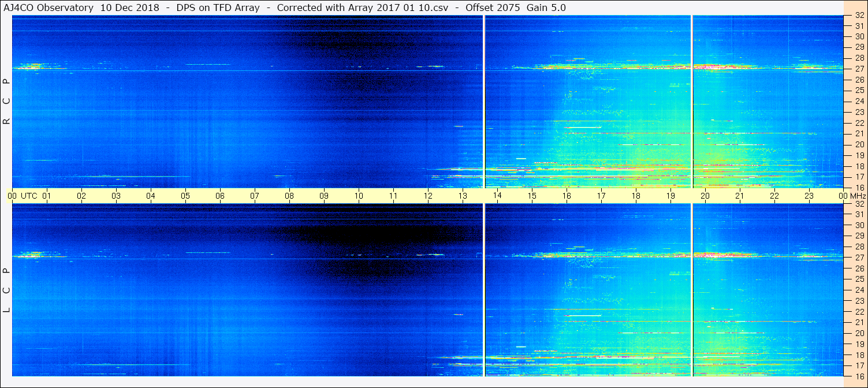Click the white data gap line near 19:30 in RCP
The image size is (868, 388).
click(691, 102)
